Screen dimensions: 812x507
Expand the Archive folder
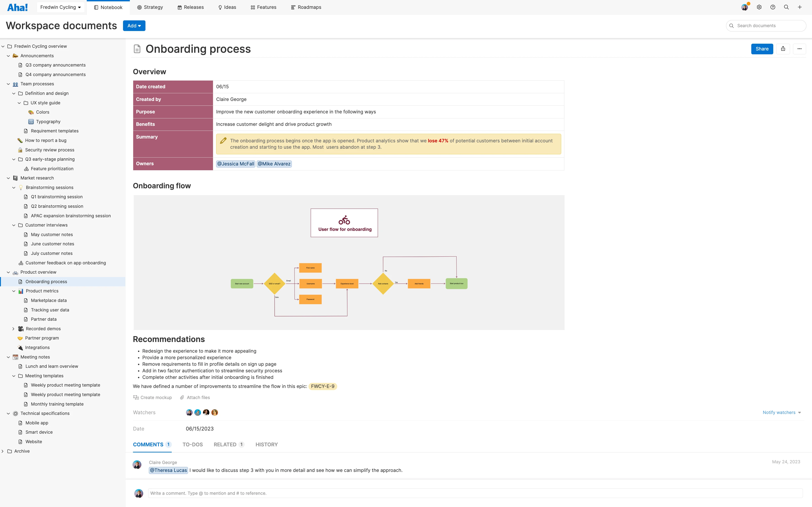pos(3,451)
